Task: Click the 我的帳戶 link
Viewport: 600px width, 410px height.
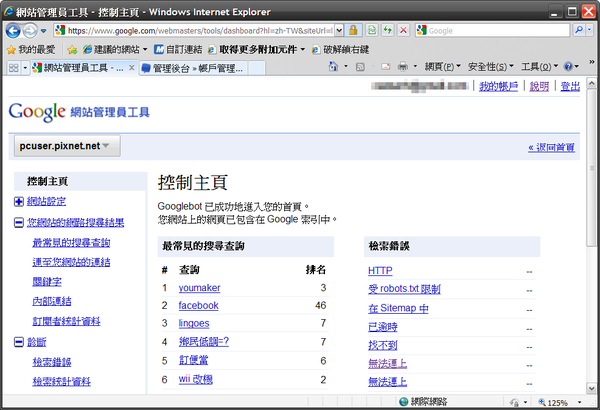Action: (498, 87)
